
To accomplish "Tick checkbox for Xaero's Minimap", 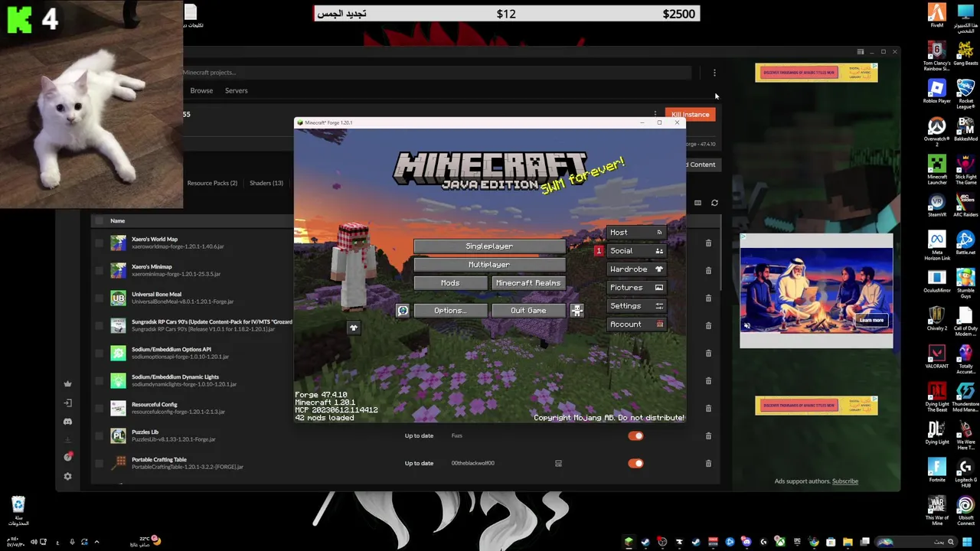I will click(x=99, y=271).
